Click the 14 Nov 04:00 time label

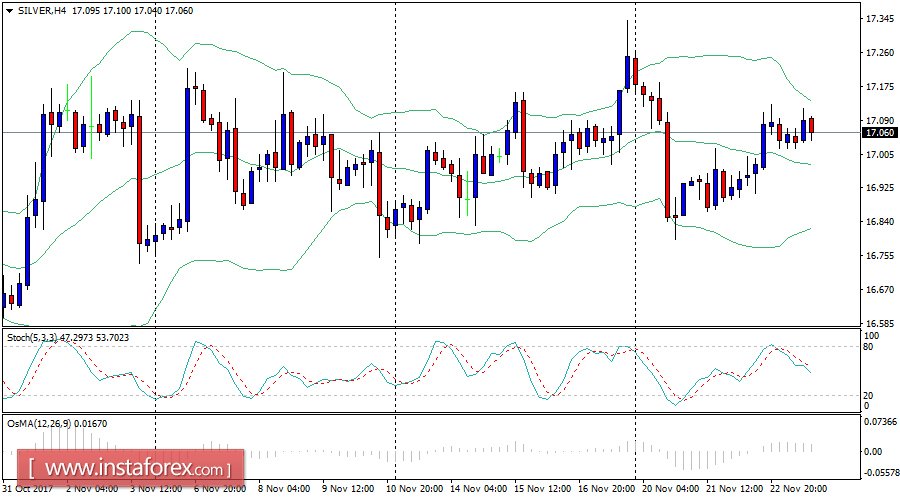coord(478,489)
